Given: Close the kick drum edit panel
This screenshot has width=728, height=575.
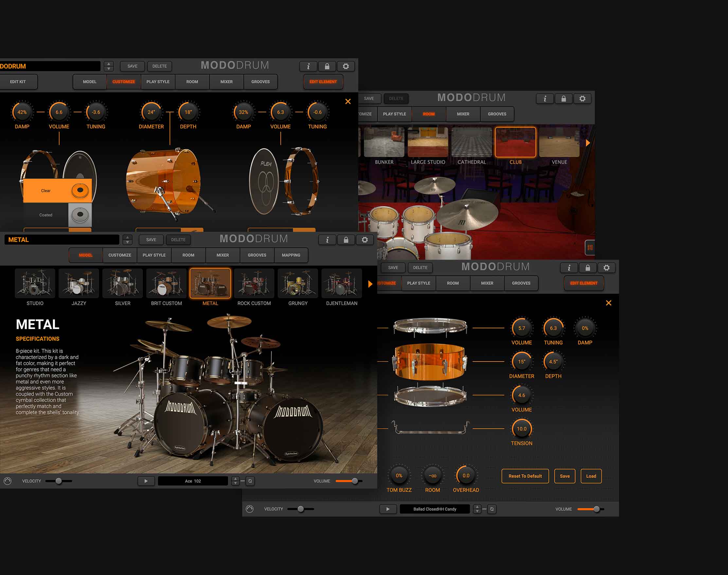Looking at the screenshot, I should pyautogui.click(x=348, y=101).
